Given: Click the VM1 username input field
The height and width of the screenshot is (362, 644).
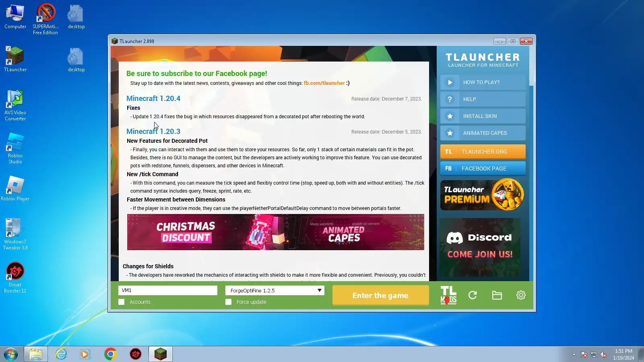Looking at the screenshot, I should pyautogui.click(x=168, y=290).
